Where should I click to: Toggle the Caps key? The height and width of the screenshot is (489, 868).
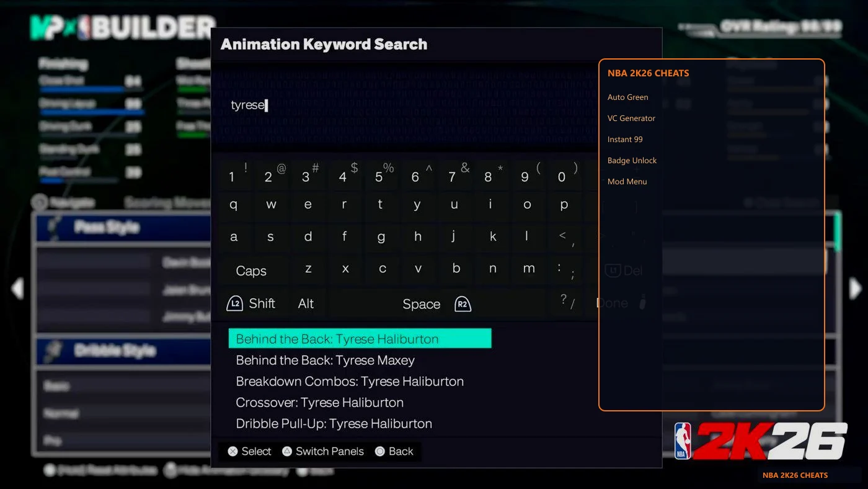click(251, 271)
